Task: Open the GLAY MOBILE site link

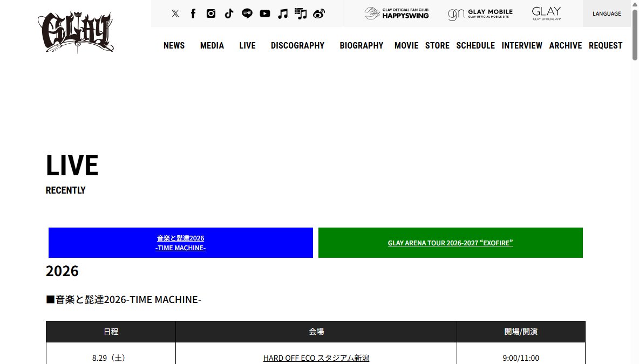Action: (x=480, y=14)
